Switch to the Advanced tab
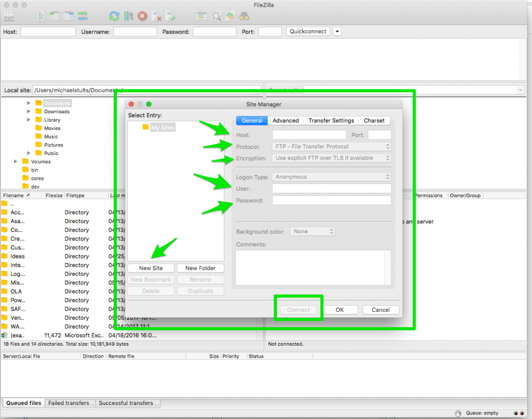The image size is (532, 419). [285, 120]
